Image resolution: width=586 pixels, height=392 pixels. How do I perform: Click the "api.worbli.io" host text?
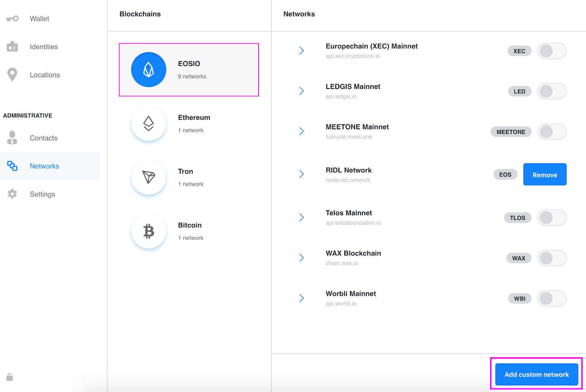[341, 303]
